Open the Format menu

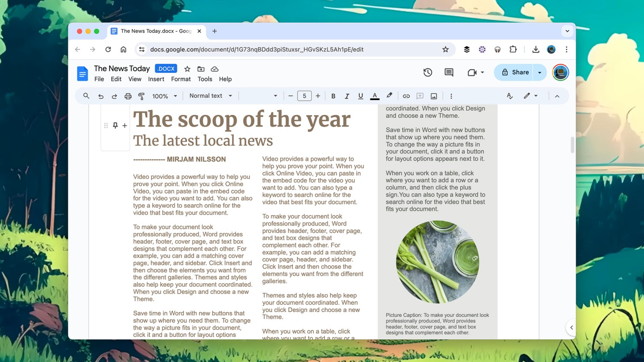181,79
